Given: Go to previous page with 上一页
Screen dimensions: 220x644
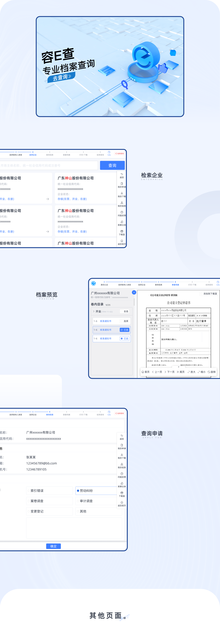Looking at the screenshot, I should click(x=157, y=372).
